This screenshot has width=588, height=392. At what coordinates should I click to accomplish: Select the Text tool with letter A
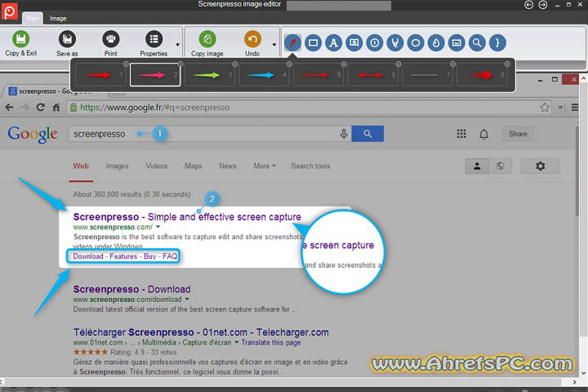(x=333, y=42)
